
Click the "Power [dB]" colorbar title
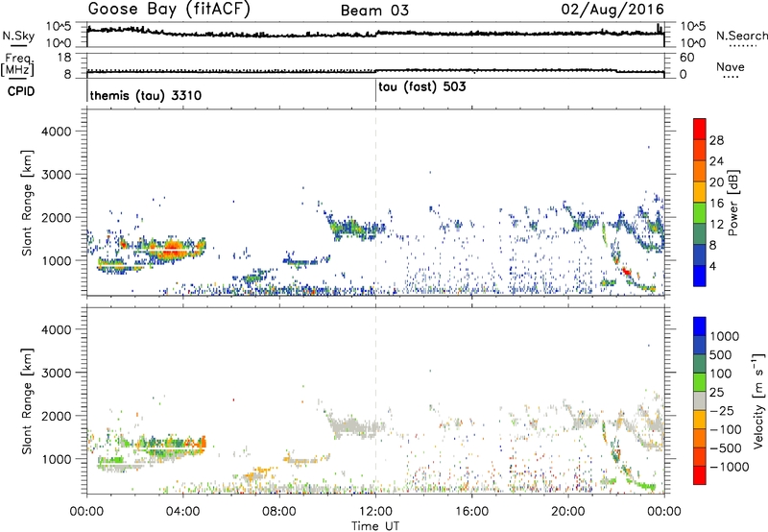[x=733, y=203]
